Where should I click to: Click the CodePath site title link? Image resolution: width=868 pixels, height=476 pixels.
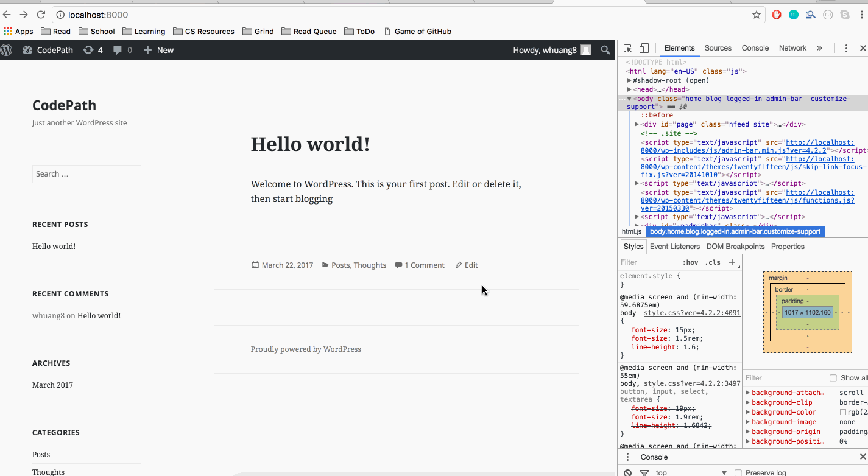coord(64,105)
